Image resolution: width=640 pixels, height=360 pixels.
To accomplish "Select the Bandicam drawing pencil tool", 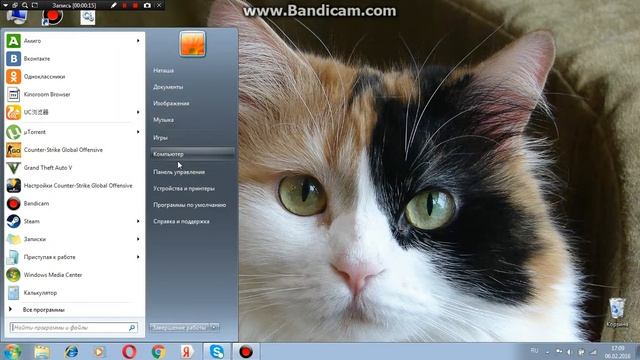I will click(113, 5).
